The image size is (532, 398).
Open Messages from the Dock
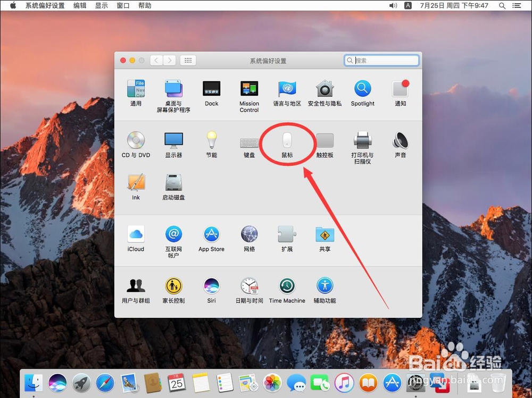coord(296,383)
